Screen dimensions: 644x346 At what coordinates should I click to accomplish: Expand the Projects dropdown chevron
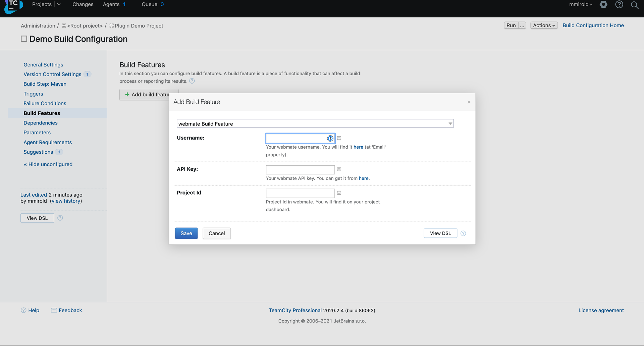click(x=59, y=4)
